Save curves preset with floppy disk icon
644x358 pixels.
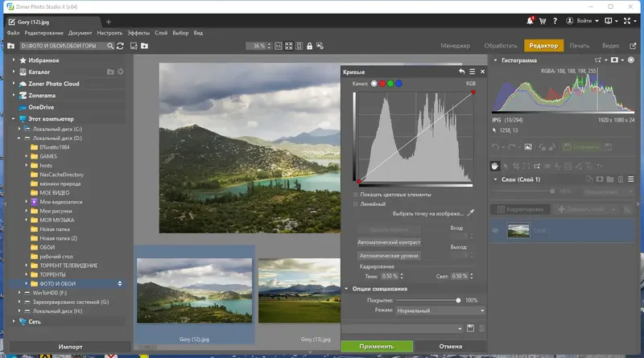click(x=470, y=328)
